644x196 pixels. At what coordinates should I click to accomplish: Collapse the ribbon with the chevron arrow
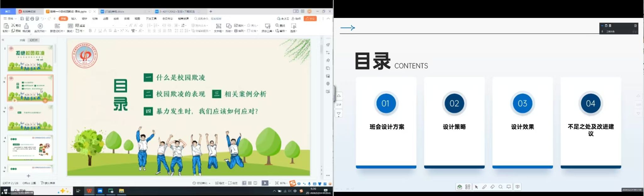328,19
